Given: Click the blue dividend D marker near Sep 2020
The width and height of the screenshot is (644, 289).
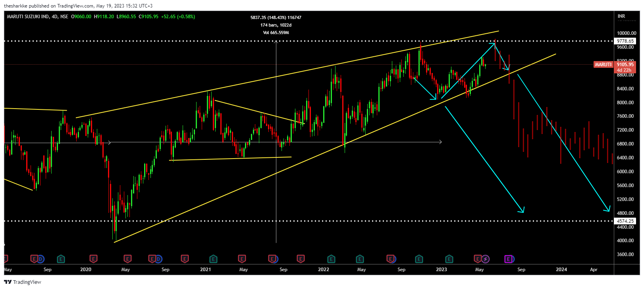Looking at the screenshot, I should (158, 259).
